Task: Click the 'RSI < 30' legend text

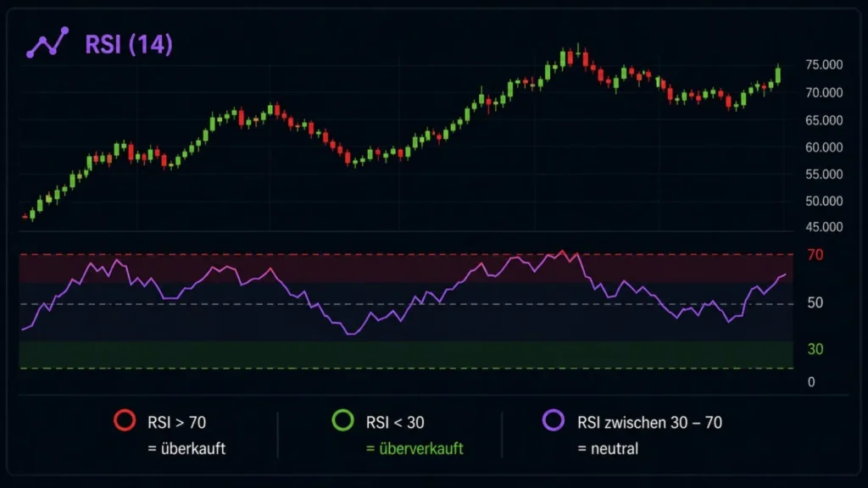Action: point(395,423)
